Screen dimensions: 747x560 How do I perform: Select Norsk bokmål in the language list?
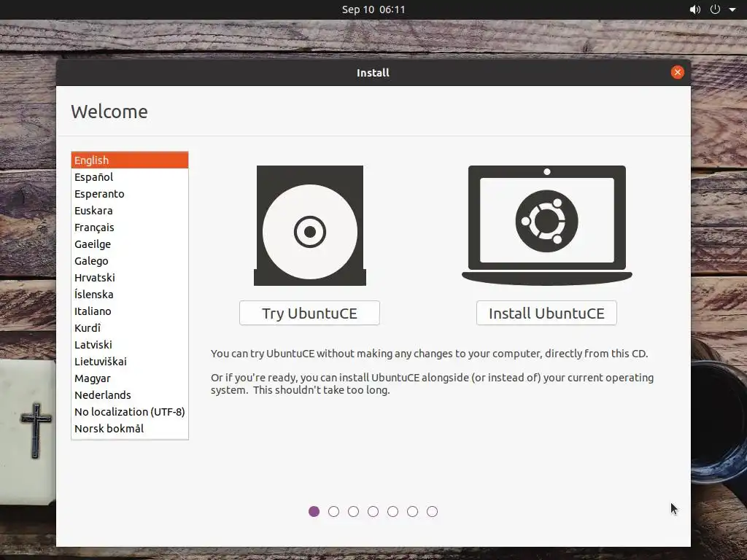click(x=130, y=429)
